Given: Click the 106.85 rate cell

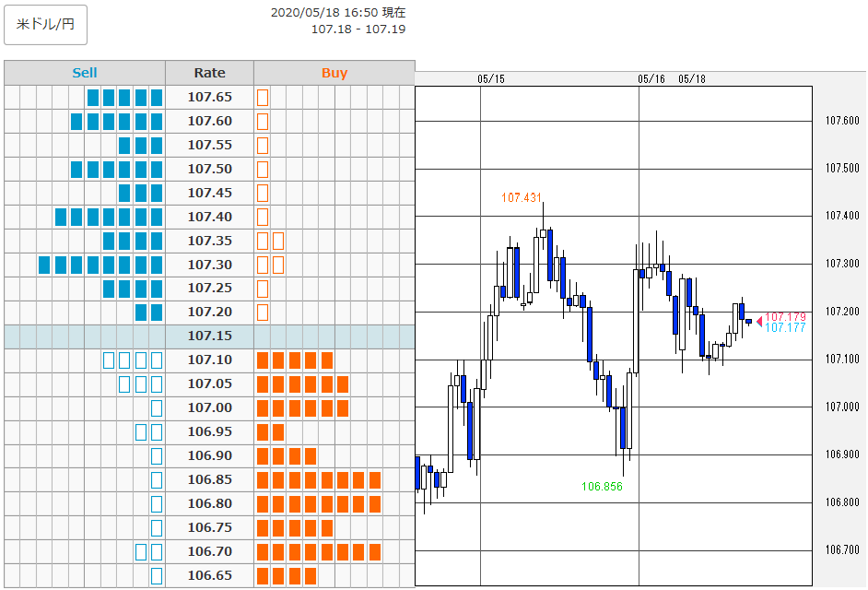Looking at the screenshot, I should click(x=210, y=479).
